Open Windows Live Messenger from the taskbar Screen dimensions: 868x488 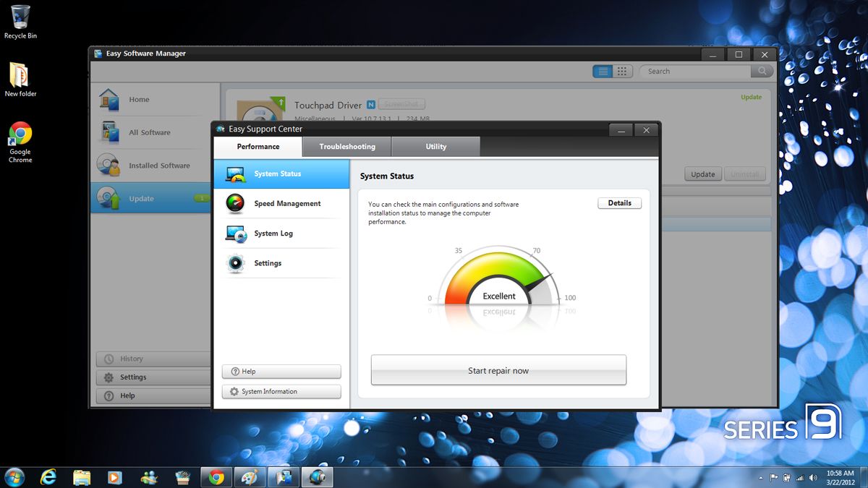point(149,477)
